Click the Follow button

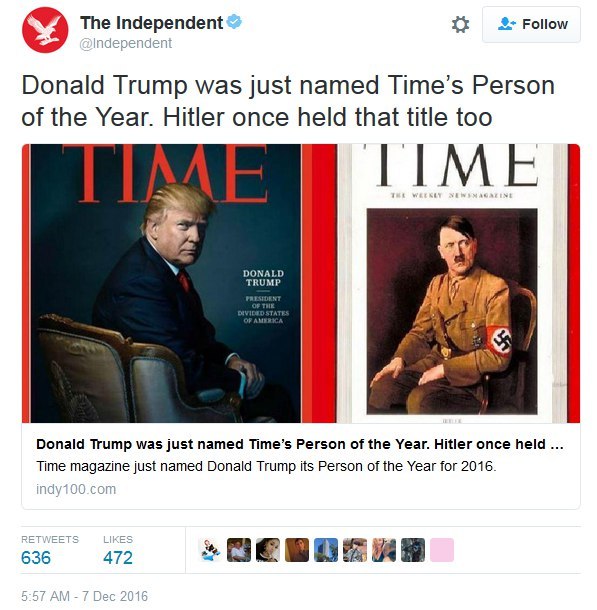click(x=531, y=25)
